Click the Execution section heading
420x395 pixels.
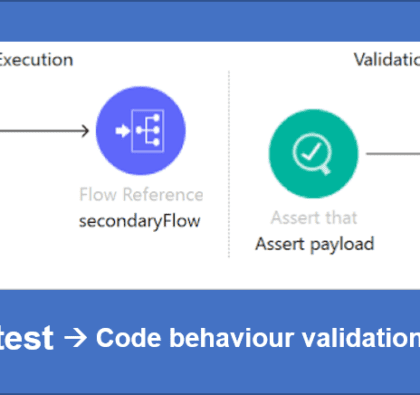coord(36,60)
